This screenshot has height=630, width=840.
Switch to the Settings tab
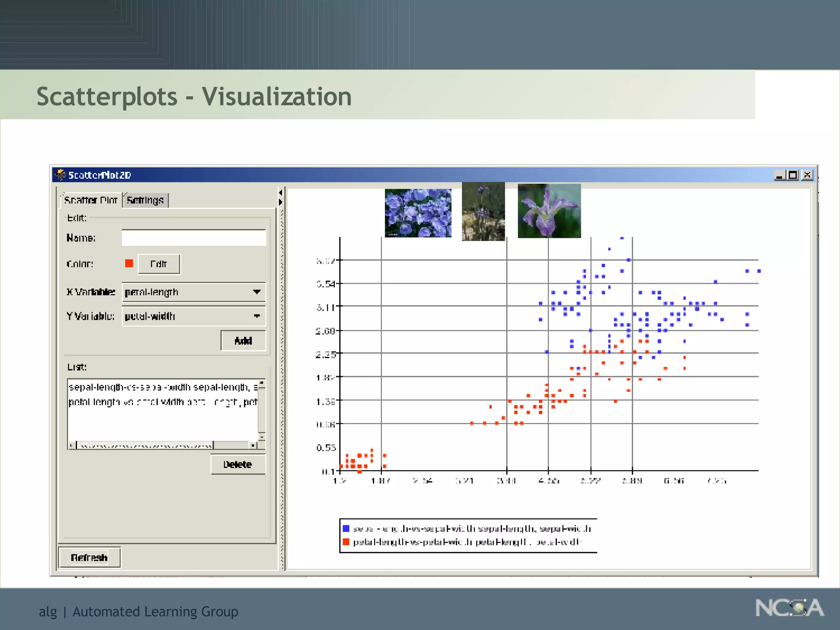point(145,200)
